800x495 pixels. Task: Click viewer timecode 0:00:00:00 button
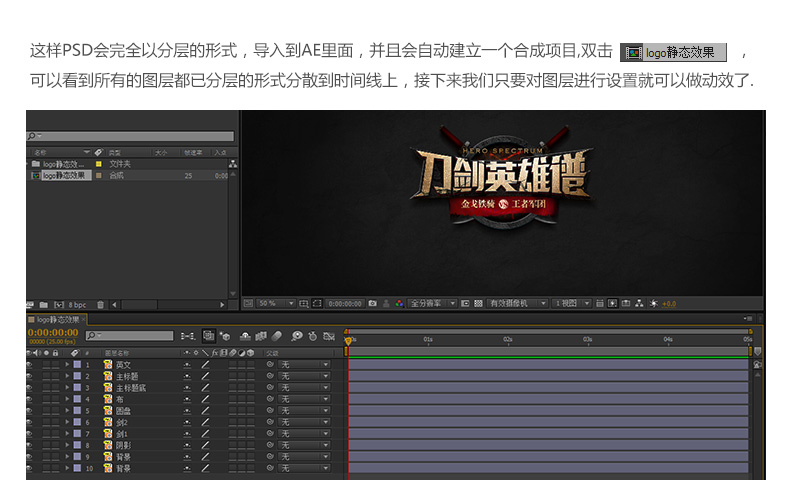pyautogui.click(x=345, y=303)
